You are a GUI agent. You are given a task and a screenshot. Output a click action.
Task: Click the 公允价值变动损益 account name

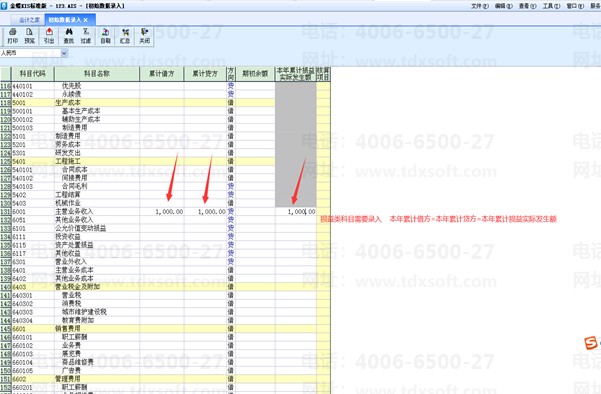(x=81, y=228)
